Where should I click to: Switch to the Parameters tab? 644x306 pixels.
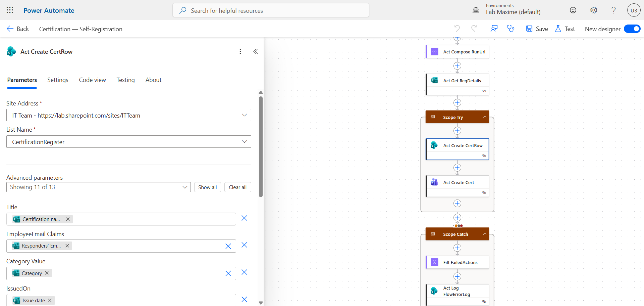(x=22, y=80)
